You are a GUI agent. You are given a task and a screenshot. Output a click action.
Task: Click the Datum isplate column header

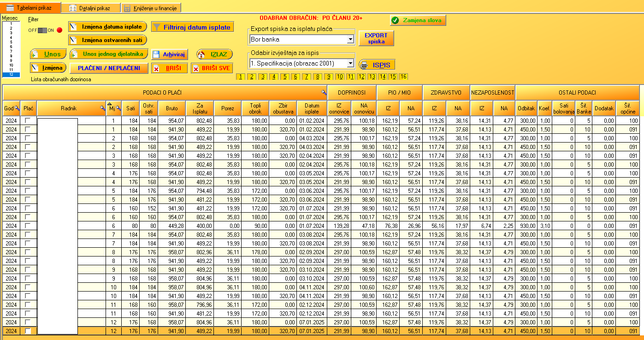[312, 108]
